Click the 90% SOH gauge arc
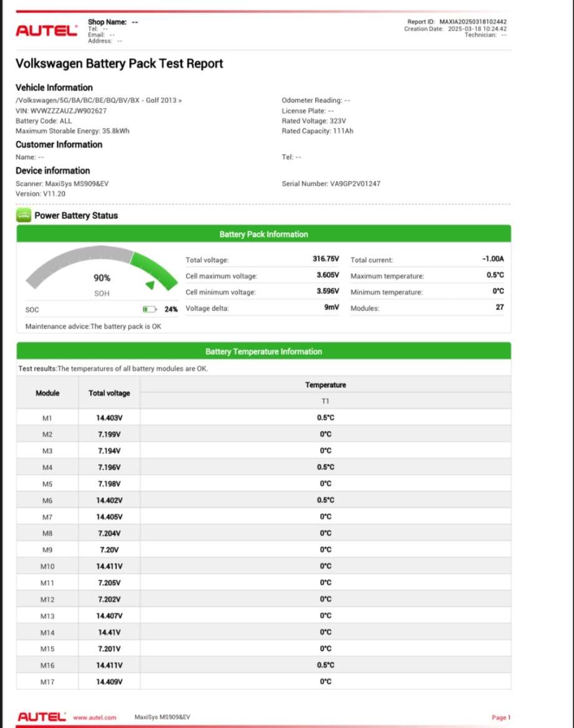The height and width of the screenshot is (728, 574). 102,268
